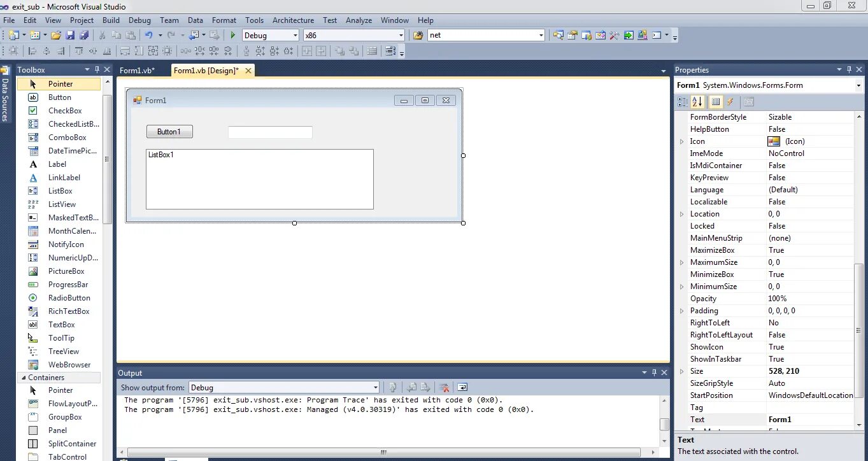
Task: Select the GroupBox container in Toolbox
Action: coord(59,417)
